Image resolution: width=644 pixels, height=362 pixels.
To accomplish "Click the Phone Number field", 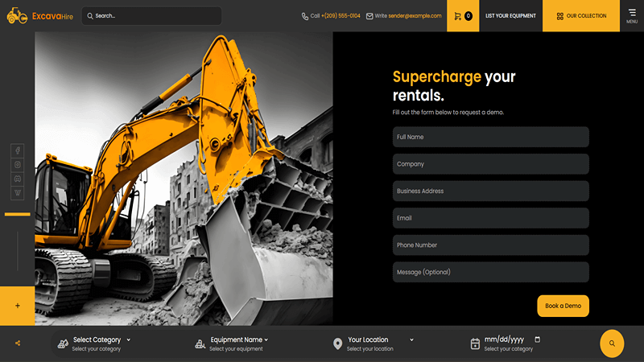I will tap(490, 245).
